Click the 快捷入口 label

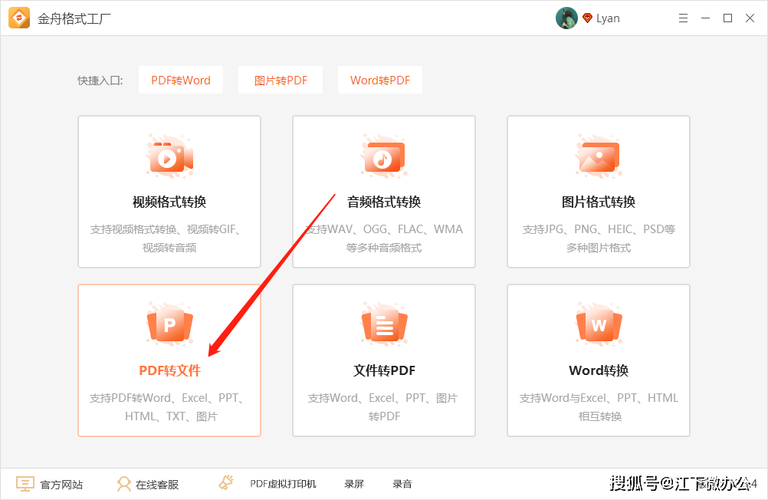[100, 80]
